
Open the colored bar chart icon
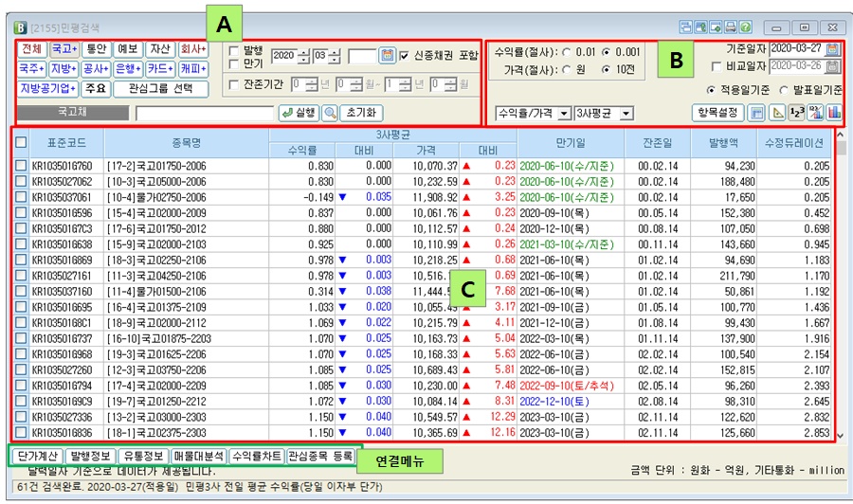point(834,113)
